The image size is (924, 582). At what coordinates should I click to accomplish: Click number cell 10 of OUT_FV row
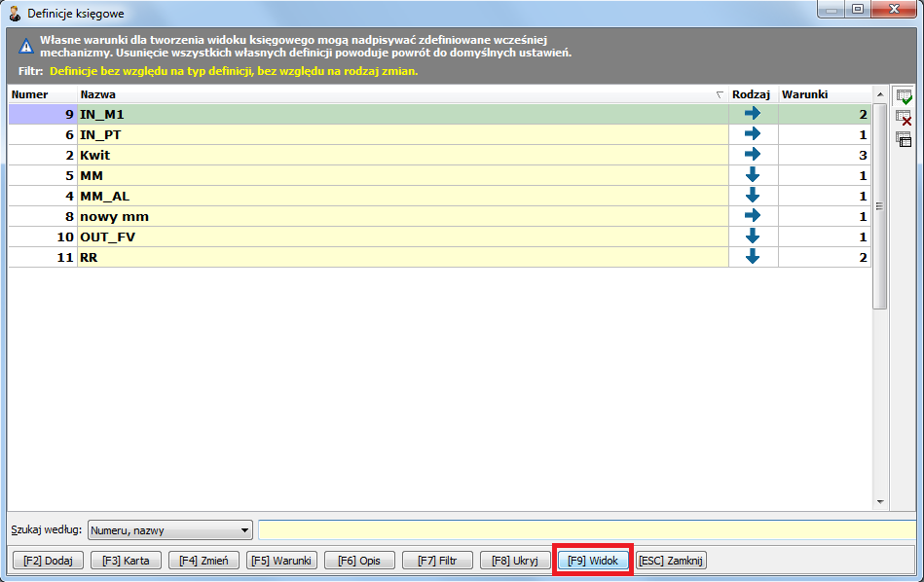click(43, 236)
